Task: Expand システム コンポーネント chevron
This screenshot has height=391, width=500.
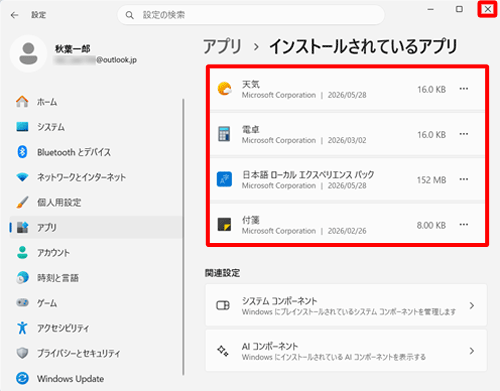Action: (472, 305)
